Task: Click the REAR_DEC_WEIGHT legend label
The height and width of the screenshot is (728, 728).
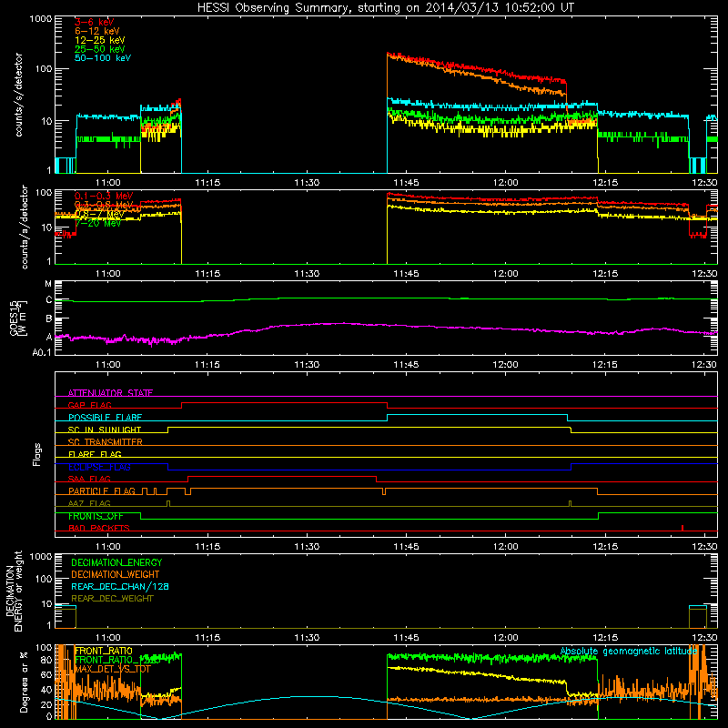Action: 112,599
